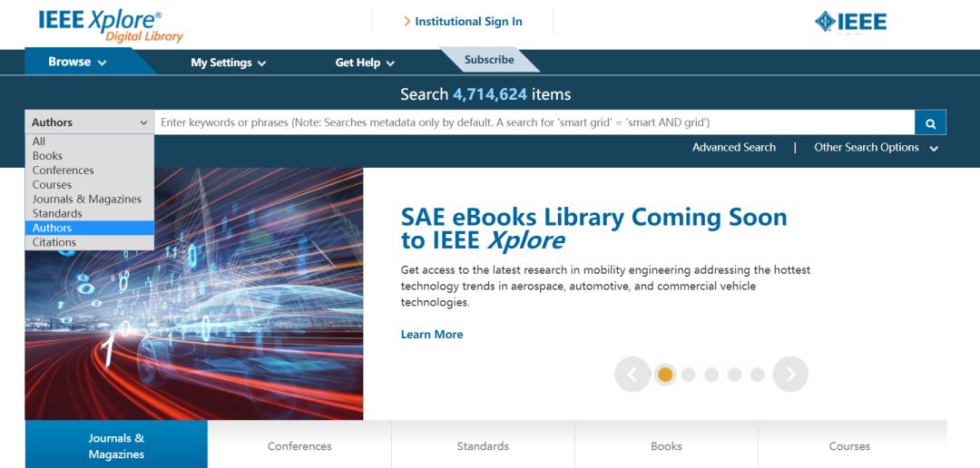Switch to the Standards bottom tab
980x468 pixels.
(x=483, y=446)
